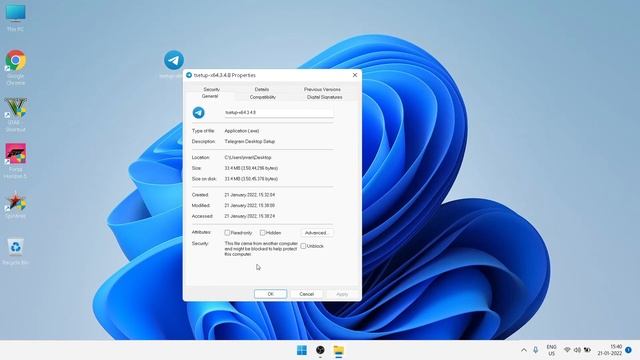Open the notification badge beside the clock
The height and width of the screenshot is (360, 640).
628,350
